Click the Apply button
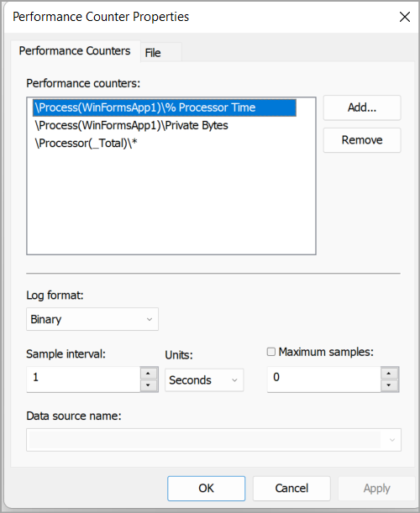Viewport: 420px width, 513px height. (x=376, y=488)
